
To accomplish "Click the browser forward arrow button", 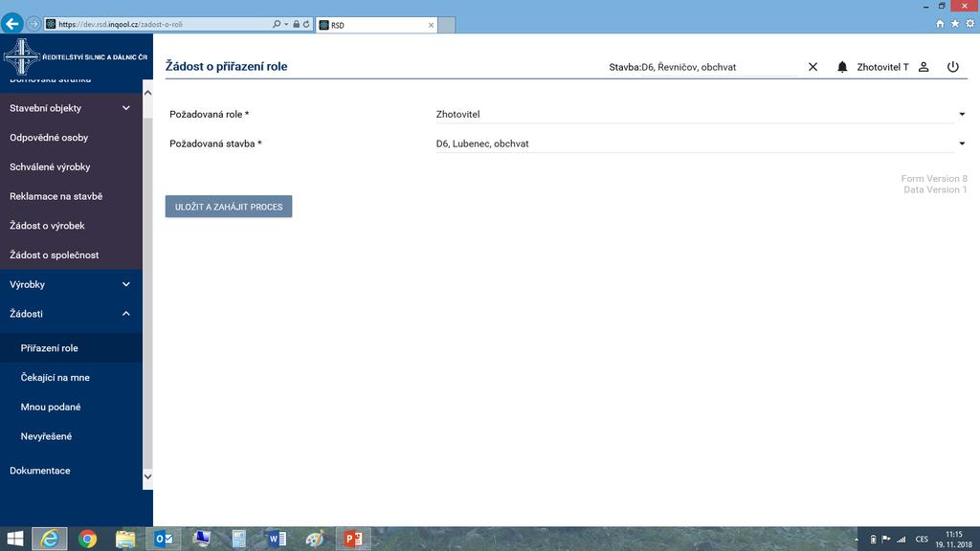I will [x=33, y=24].
